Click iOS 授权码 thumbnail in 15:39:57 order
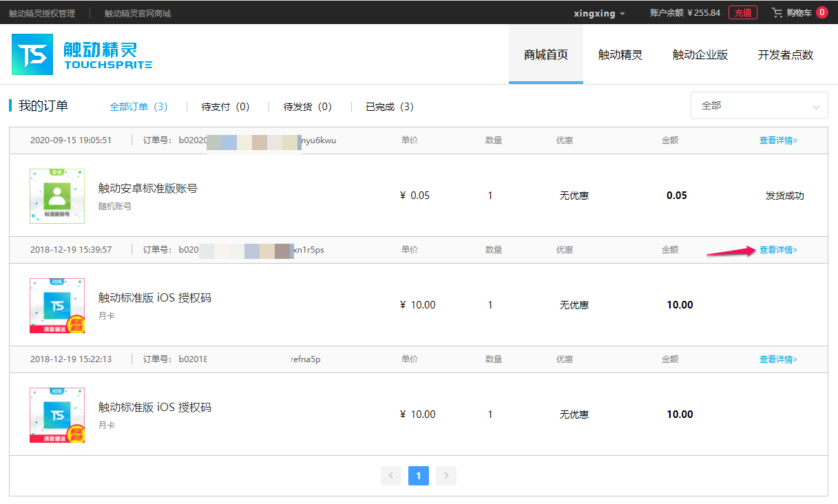Image resolution: width=838 pixels, height=504 pixels. pyautogui.click(x=57, y=305)
